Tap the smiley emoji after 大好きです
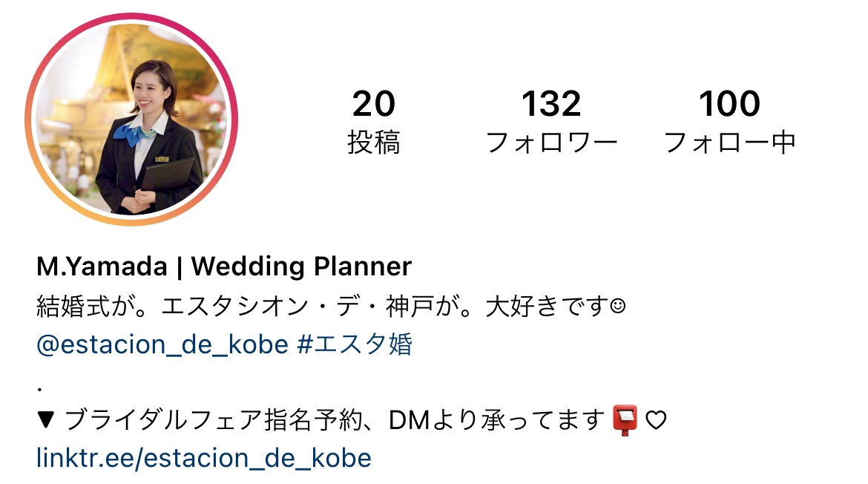The image size is (868, 484). pyautogui.click(x=618, y=306)
